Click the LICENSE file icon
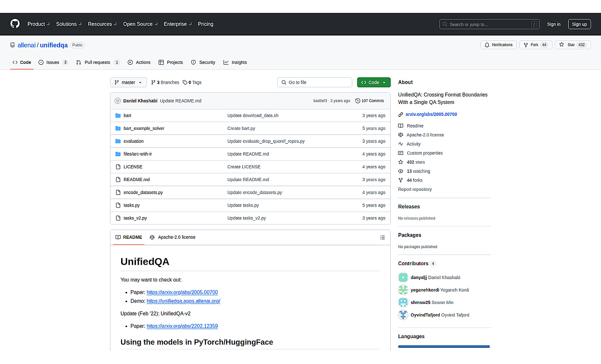The width and height of the screenshot is (601, 364). click(x=118, y=167)
